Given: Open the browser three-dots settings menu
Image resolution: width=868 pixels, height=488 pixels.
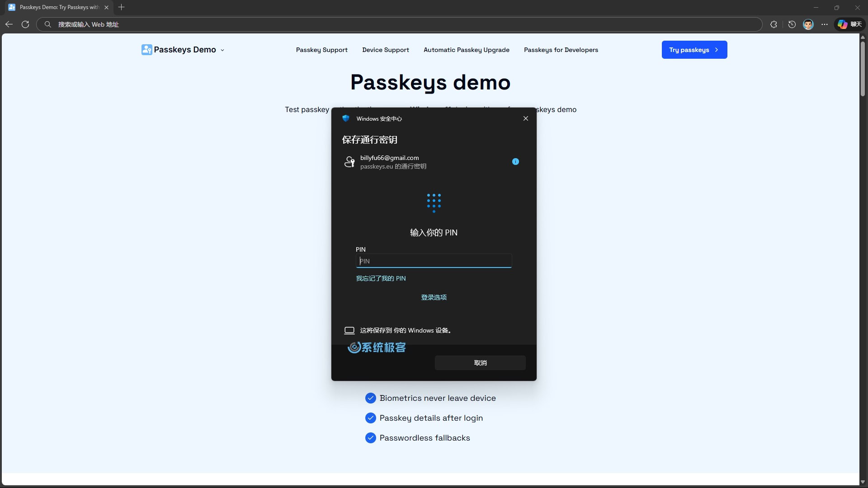Looking at the screenshot, I should (825, 24).
